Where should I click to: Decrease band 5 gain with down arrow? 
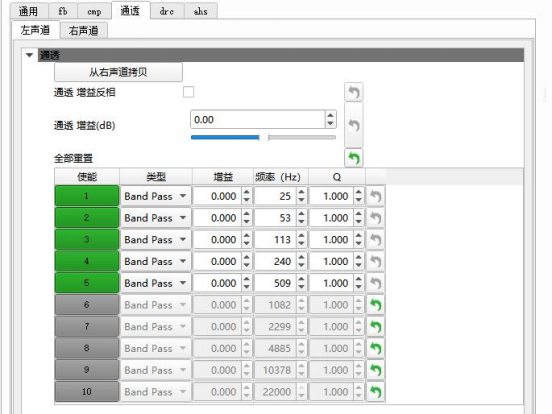[247, 287]
